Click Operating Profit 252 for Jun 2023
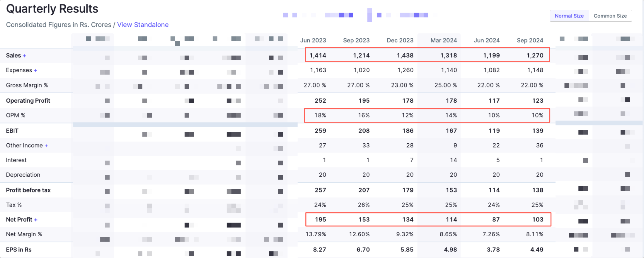This screenshot has height=258, width=644. tap(321, 101)
